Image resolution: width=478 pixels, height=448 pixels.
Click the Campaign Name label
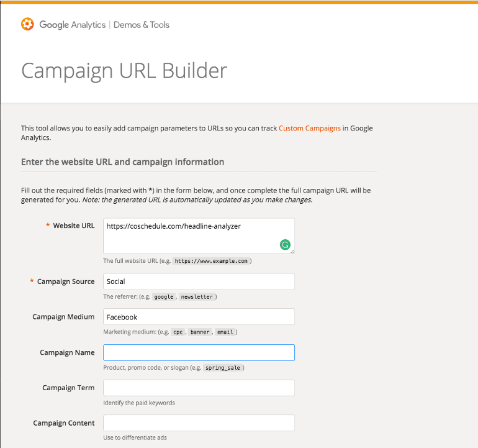[x=67, y=352]
